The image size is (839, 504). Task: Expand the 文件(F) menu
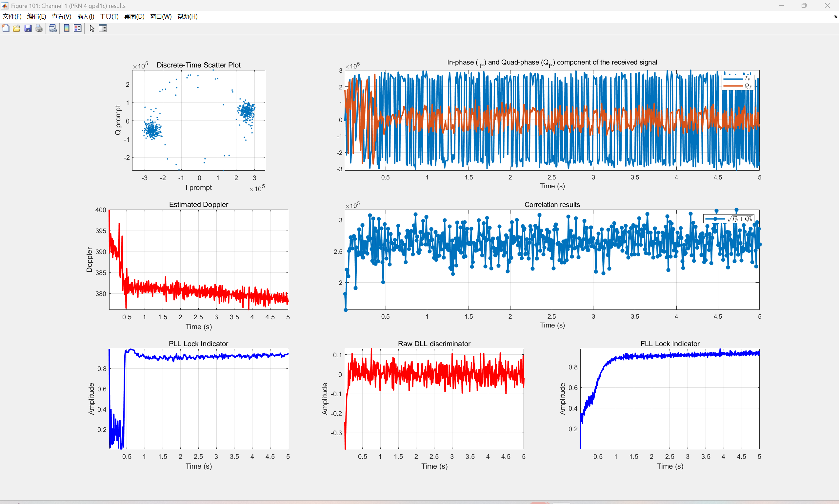[x=12, y=17]
